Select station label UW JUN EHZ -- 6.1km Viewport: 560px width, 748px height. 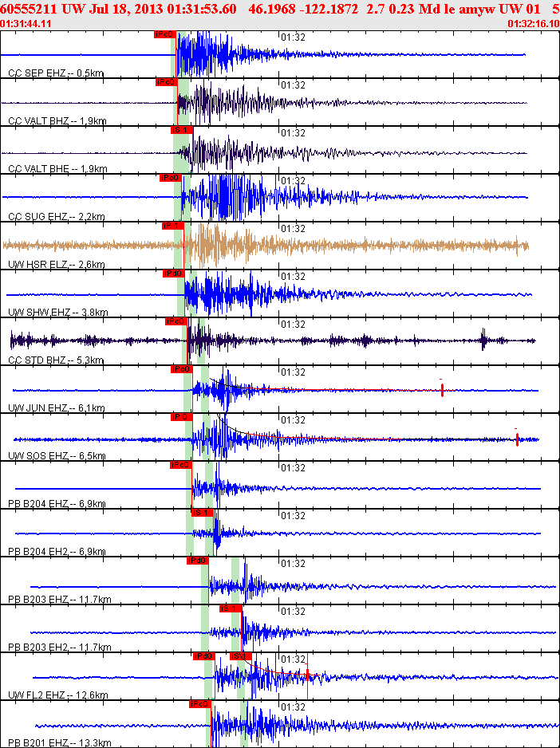57,407
